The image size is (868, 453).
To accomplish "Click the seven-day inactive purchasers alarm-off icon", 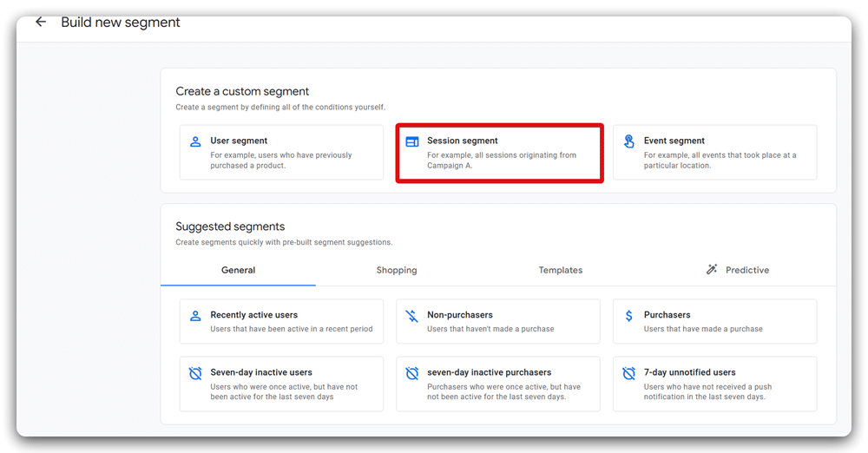I will [412, 373].
